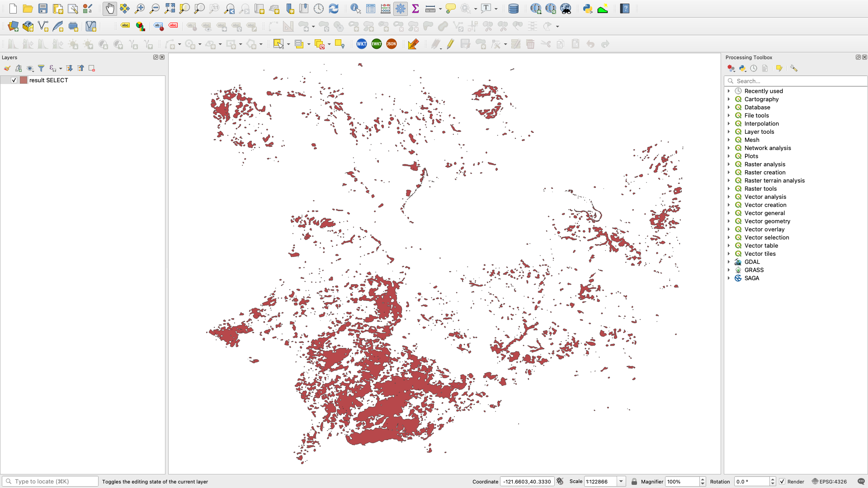Click the Type to locate field
Screen dimensions: 868x488
click(50, 482)
